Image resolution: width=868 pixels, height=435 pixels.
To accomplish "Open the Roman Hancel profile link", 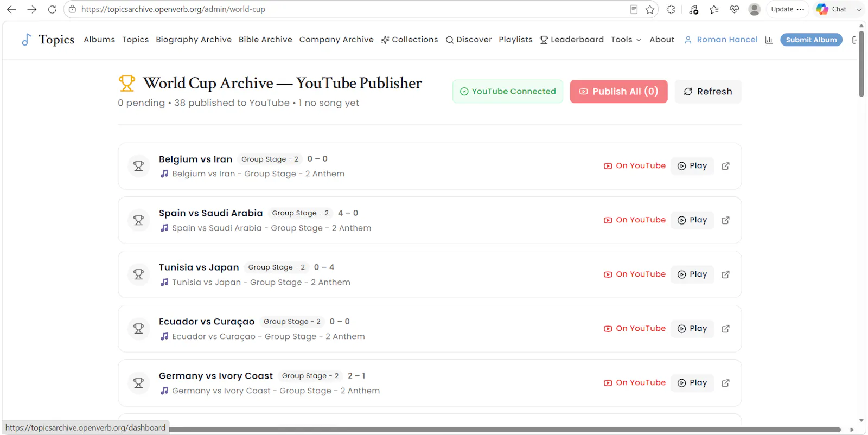I will [721, 40].
